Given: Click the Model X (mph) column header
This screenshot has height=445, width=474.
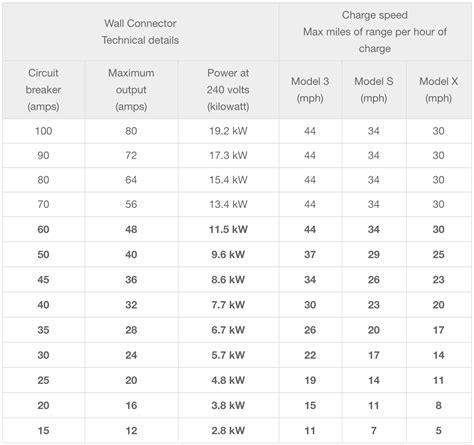Looking at the screenshot, I should 439,90.
